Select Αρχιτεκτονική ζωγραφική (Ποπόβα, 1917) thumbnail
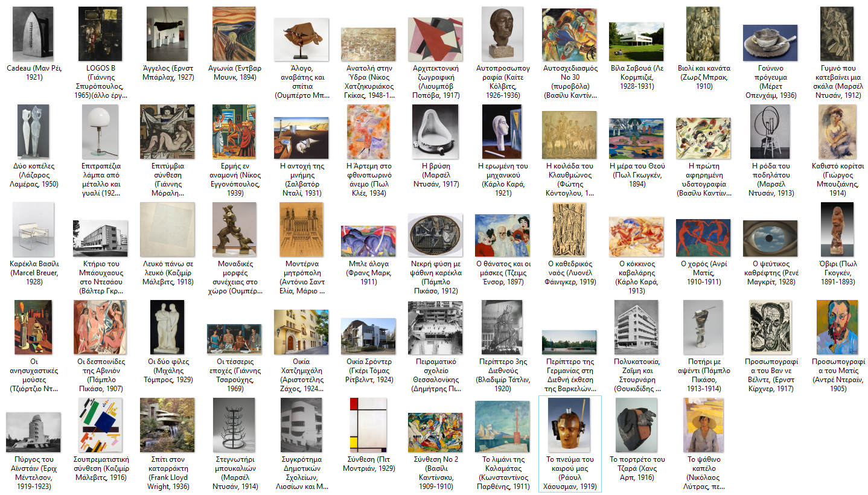This screenshot has height=495, width=868. click(x=435, y=39)
